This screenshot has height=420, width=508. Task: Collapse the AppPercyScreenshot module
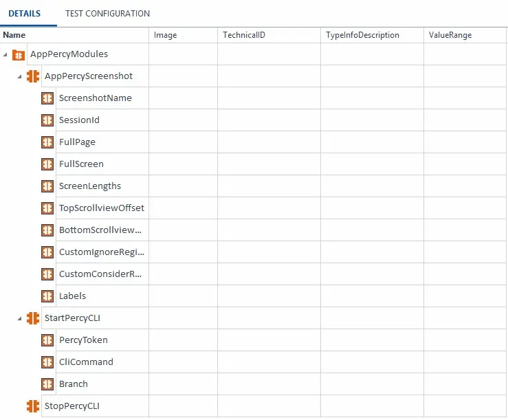pos(19,76)
